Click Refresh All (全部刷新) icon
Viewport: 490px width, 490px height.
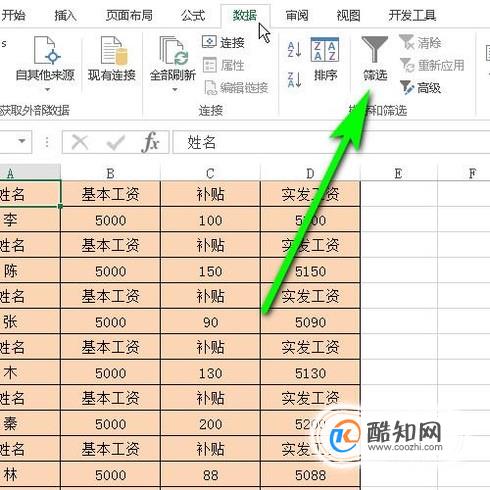click(172, 51)
